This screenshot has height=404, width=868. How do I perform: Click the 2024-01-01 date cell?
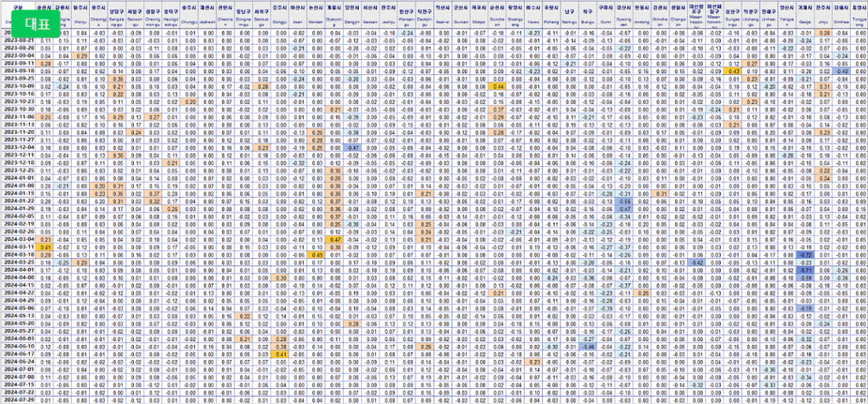tap(19, 179)
